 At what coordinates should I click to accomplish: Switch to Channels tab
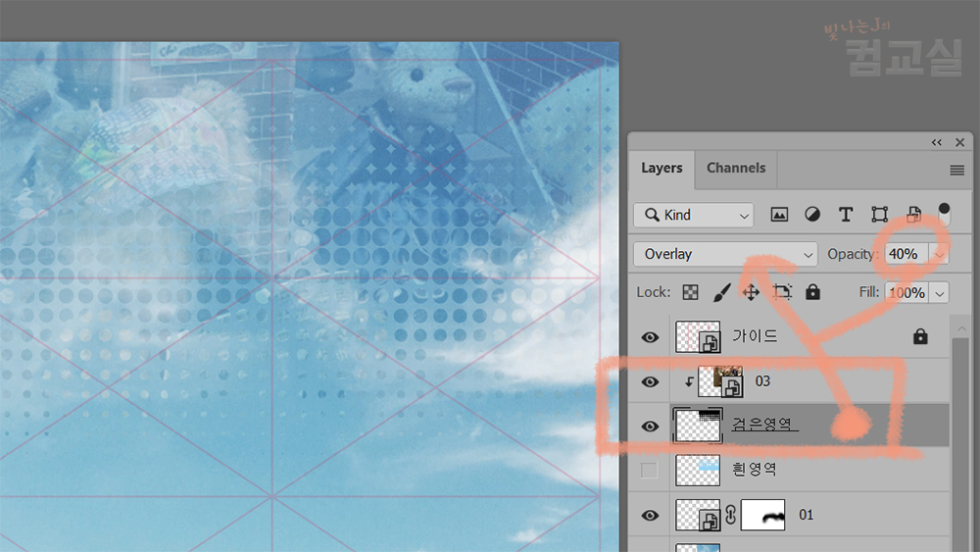(x=736, y=169)
